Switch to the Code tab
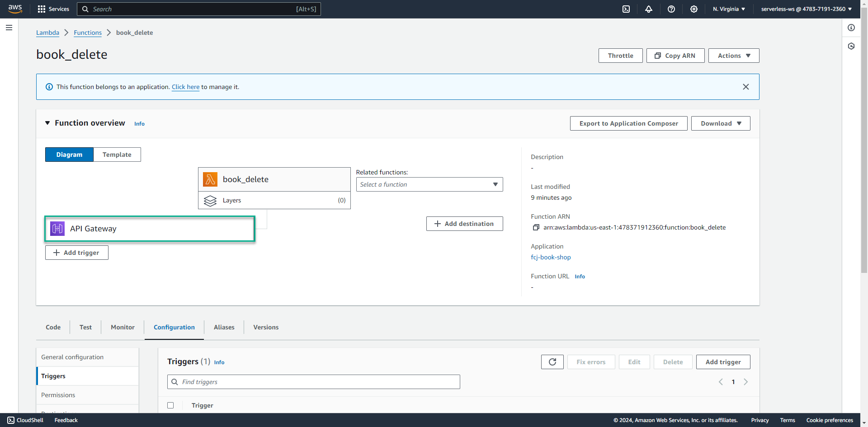The width and height of the screenshot is (868, 427). click(53, 327)
